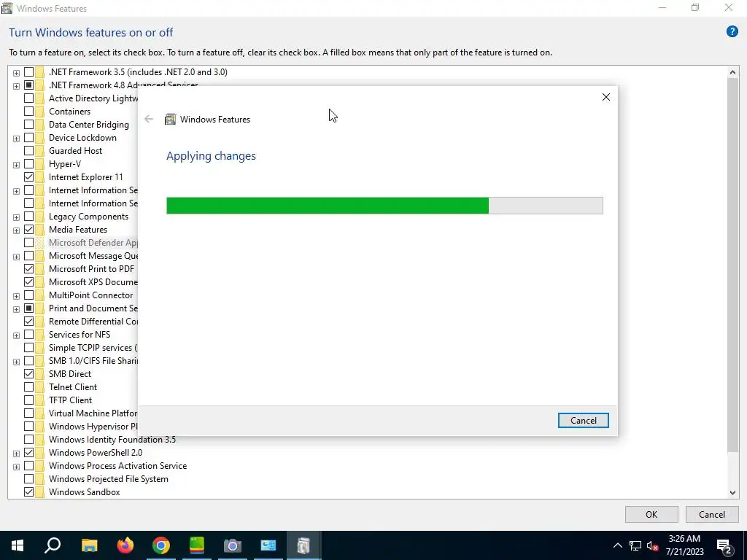Expand the Hyper-V node
The height and width of the screenshot is (560, 747).
[x=16, y=165]
